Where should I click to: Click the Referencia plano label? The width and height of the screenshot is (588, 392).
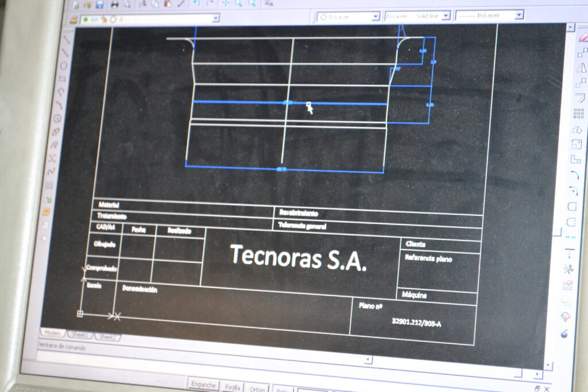point(428,258)
